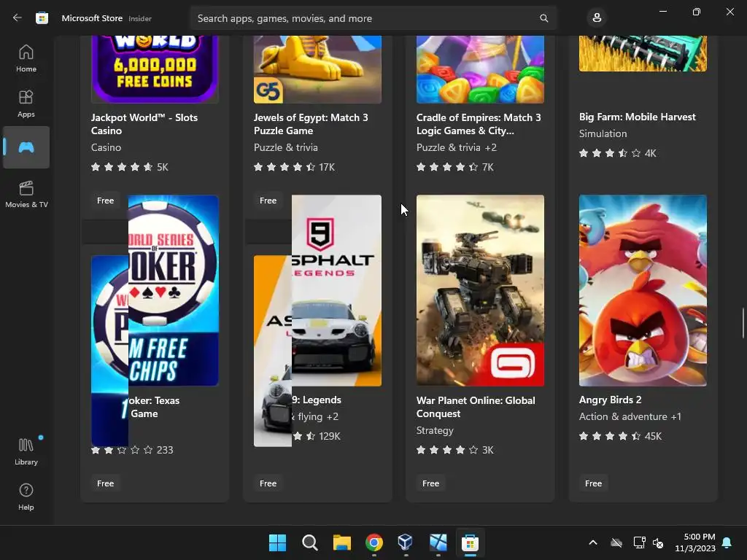Open File Explorer from taskbar
The height and width of the screenshot is (560, 747).
(341, 542)
